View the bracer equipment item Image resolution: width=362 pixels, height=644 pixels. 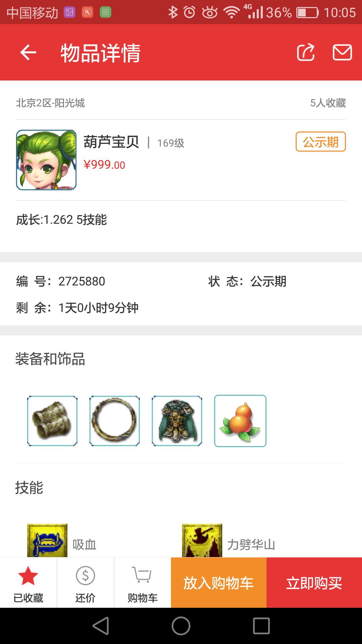coord(52,421)
